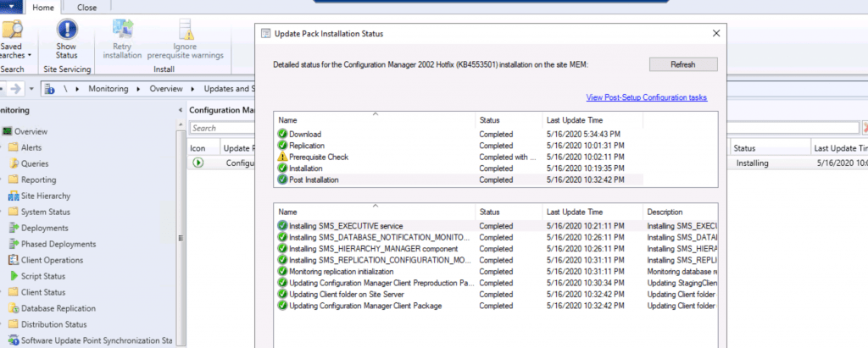Select the Prerequisite Check step row
This screenshot has height=348, width=868.
[x=459, y=157]
